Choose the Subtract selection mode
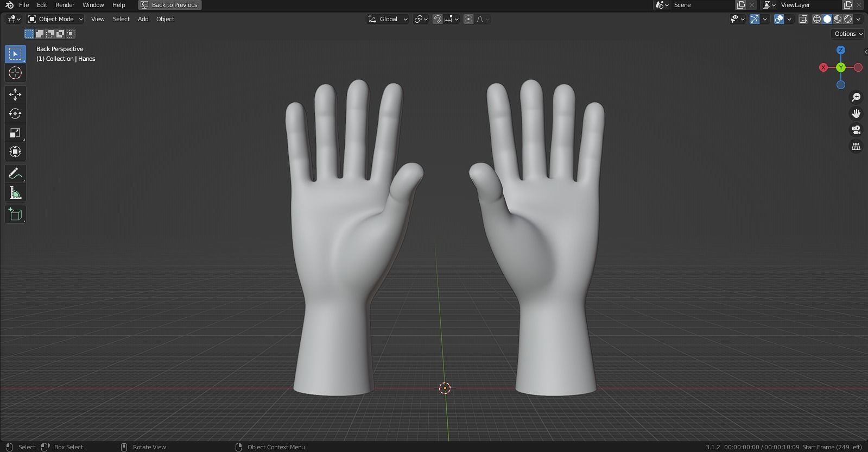Screen dimensions: 868x452 [x=50, y=34]
